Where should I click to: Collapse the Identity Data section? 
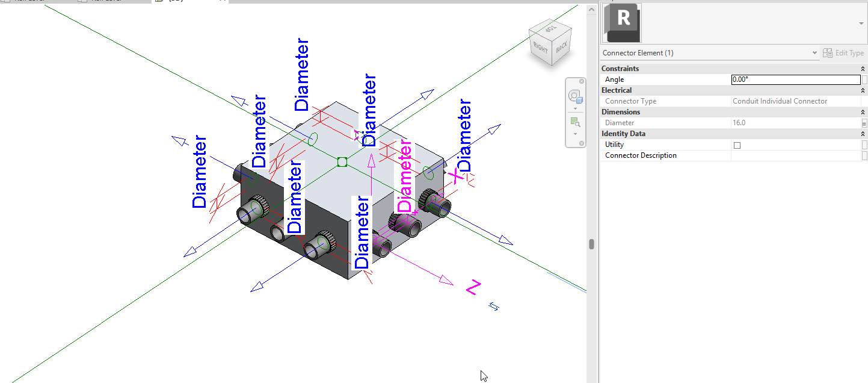click(863, 134)
